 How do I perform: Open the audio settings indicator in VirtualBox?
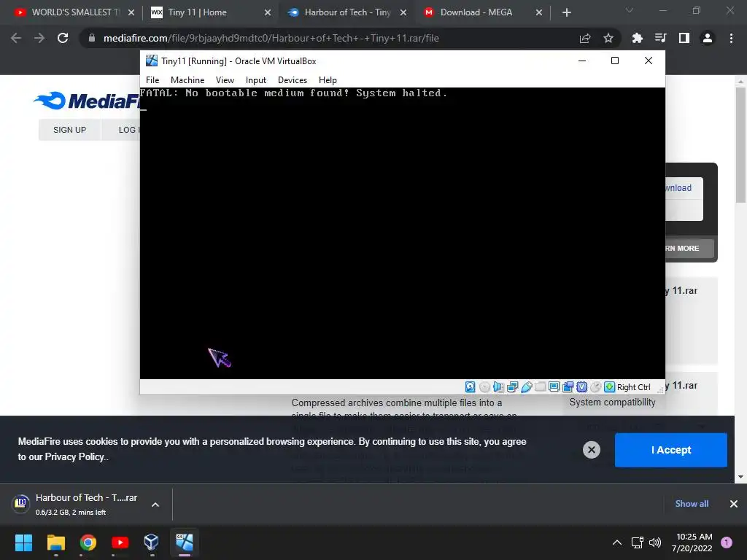[x=498, y=387]
